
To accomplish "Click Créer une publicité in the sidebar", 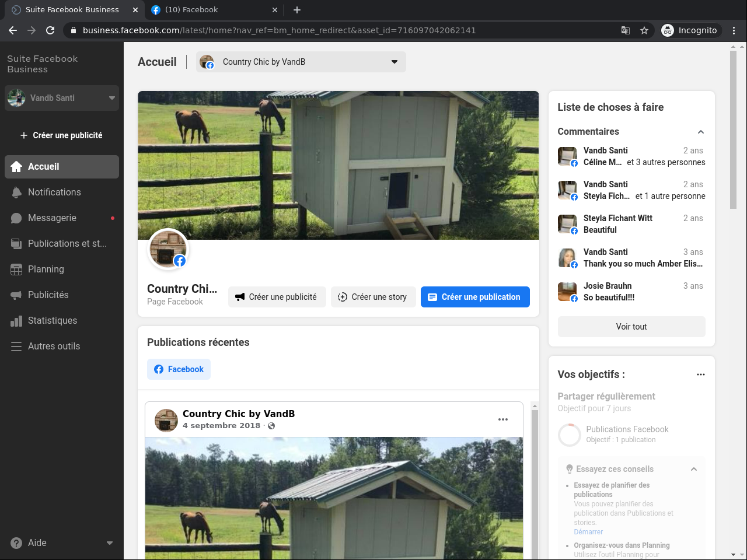I will (62, 135).
